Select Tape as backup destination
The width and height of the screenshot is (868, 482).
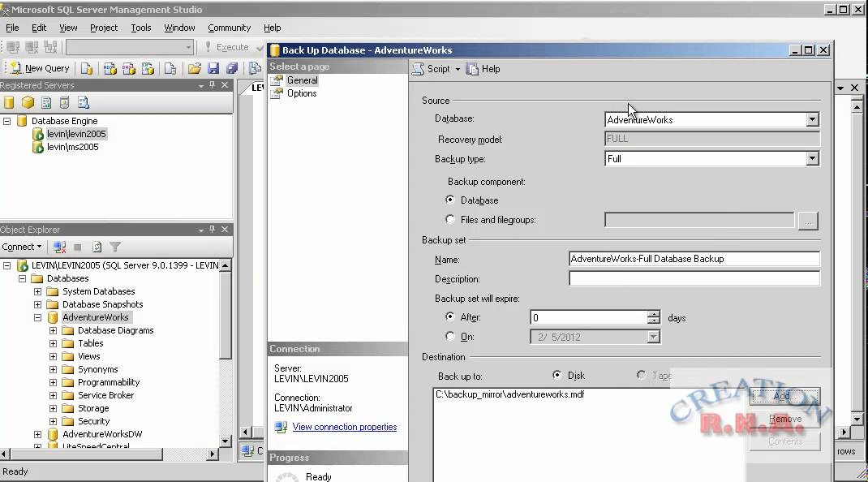coord(641,375)
